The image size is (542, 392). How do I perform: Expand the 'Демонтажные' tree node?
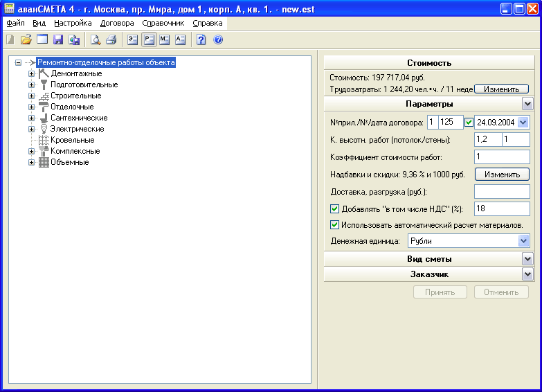coord(31,73)
